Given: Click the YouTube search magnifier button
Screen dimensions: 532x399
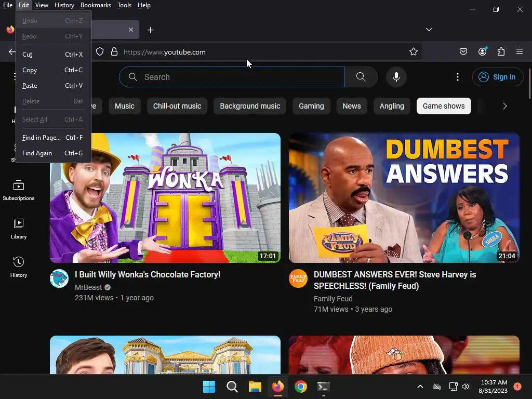Looking at the screenshot, I should (361, 77).
